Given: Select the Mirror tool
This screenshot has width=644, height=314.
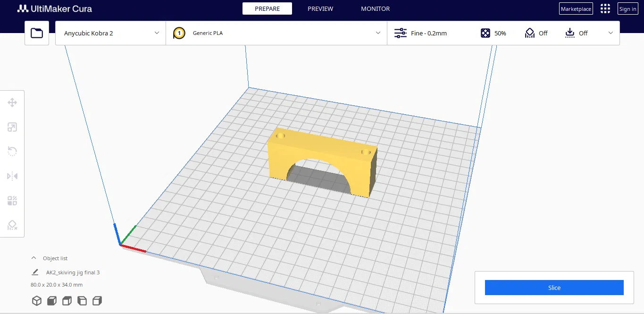Looking at the screenshot, I should tap(12, 176).
